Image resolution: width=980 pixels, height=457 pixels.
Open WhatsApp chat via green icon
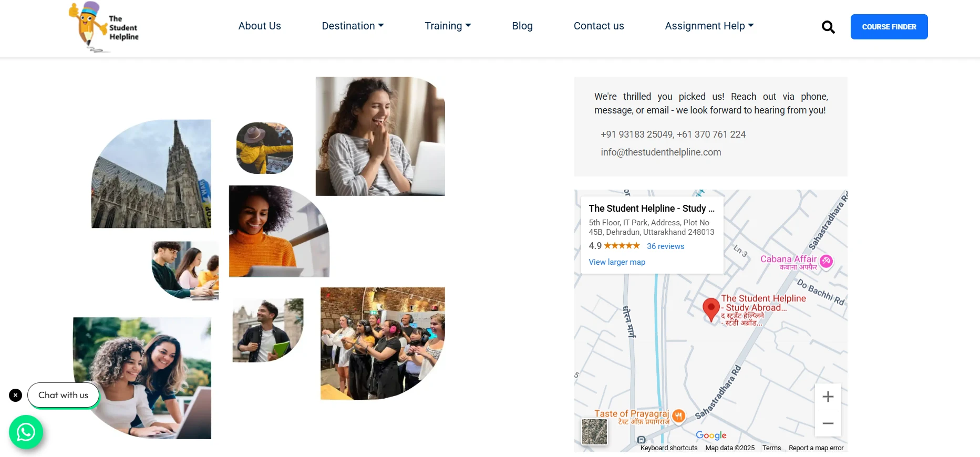point(26,432)
